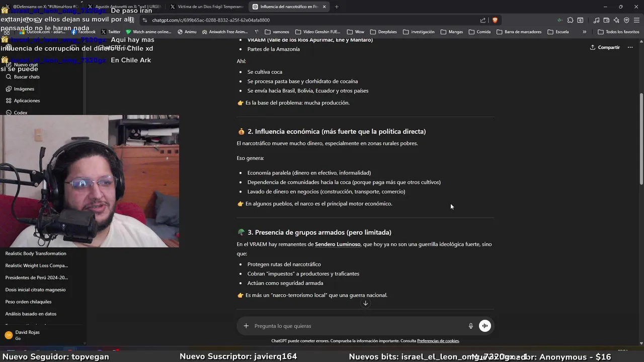The width and height of the screenshot is (644, 362).
Task: Switch to the Víctima de un Dios Frágil tab
Action: point(206,7)
